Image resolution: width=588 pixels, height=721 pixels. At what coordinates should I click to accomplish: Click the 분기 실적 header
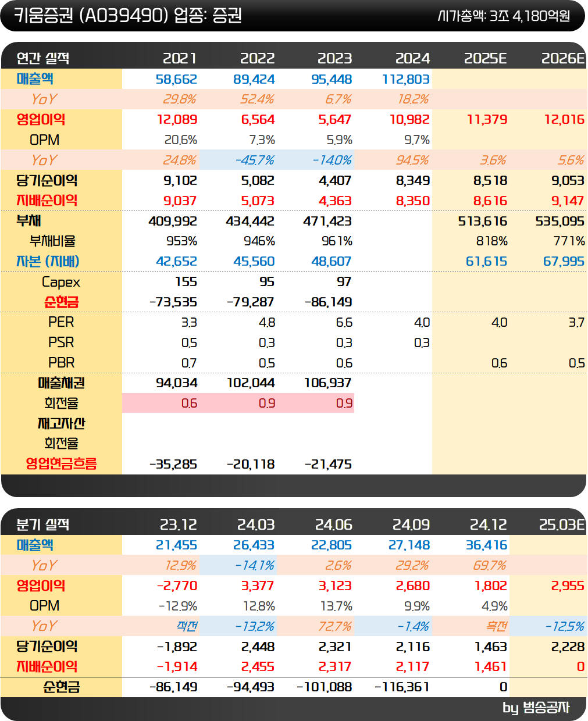[x=43, y=524]
